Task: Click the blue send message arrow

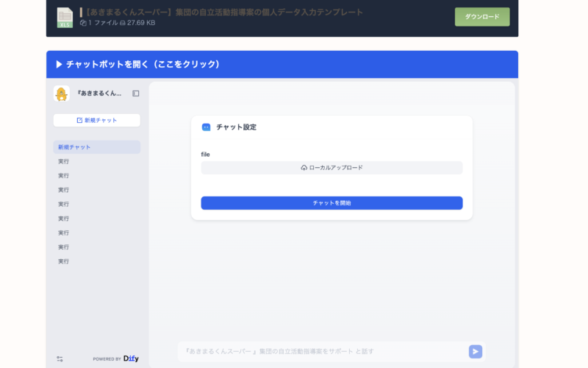Action: [x=476, y=352]
